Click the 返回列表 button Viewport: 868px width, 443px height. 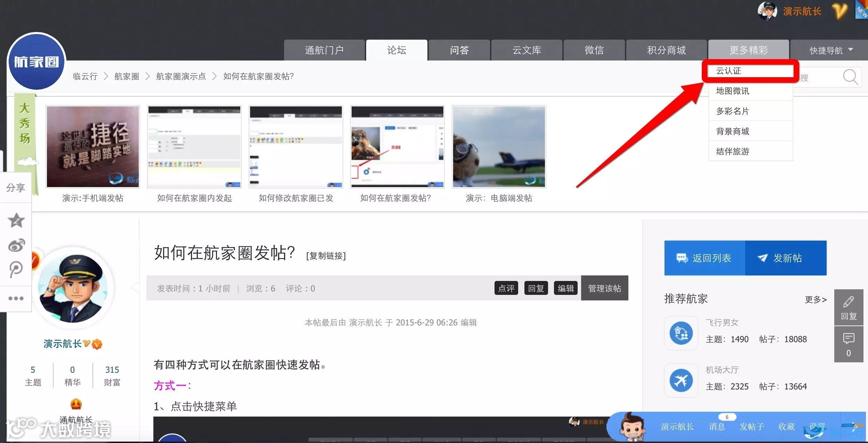click(x=705, y=258)
